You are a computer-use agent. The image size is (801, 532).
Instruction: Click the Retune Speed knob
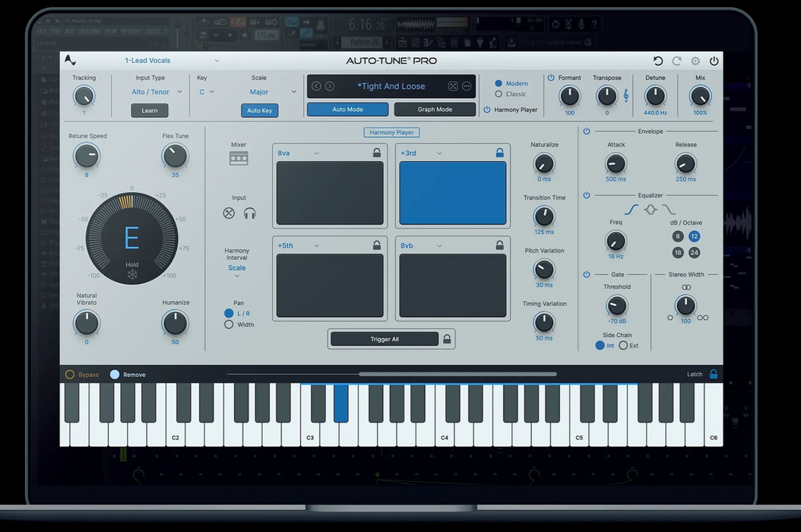(87, 156)
